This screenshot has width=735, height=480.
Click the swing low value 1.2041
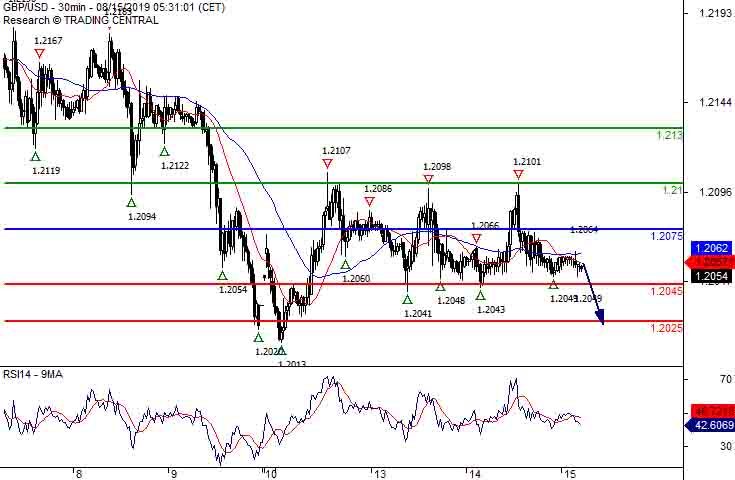(x=418, y=313)
